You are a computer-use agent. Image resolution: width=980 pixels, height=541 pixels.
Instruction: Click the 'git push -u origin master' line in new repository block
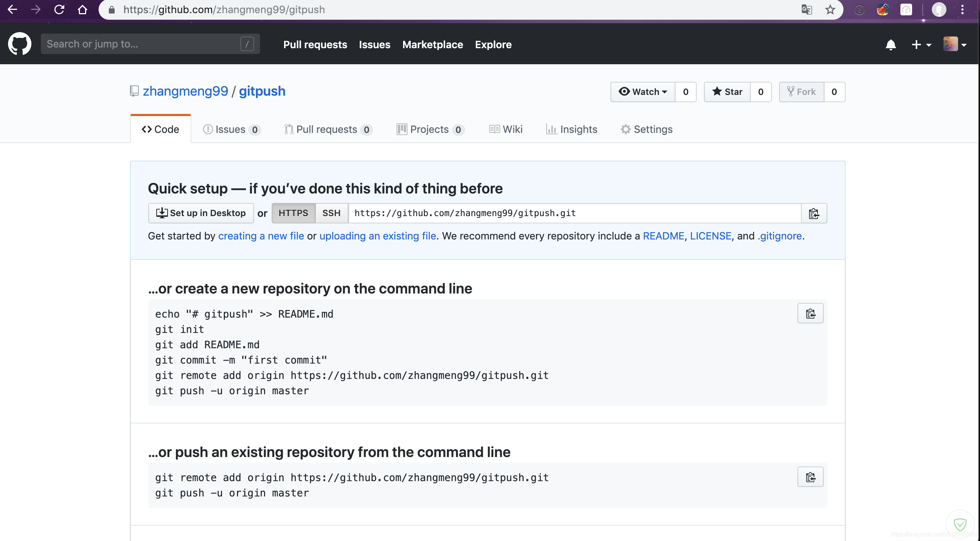pyautogui.click(x=232, y=391)
